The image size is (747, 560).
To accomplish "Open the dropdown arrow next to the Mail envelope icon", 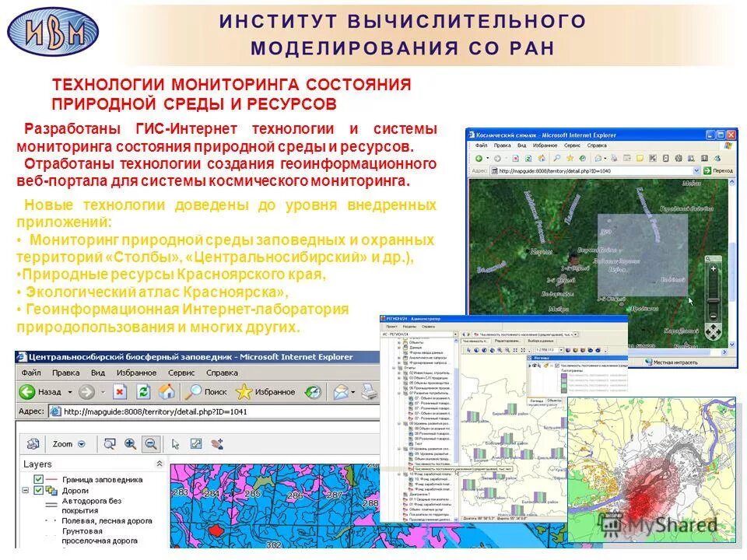I will [x=353, y=392].
